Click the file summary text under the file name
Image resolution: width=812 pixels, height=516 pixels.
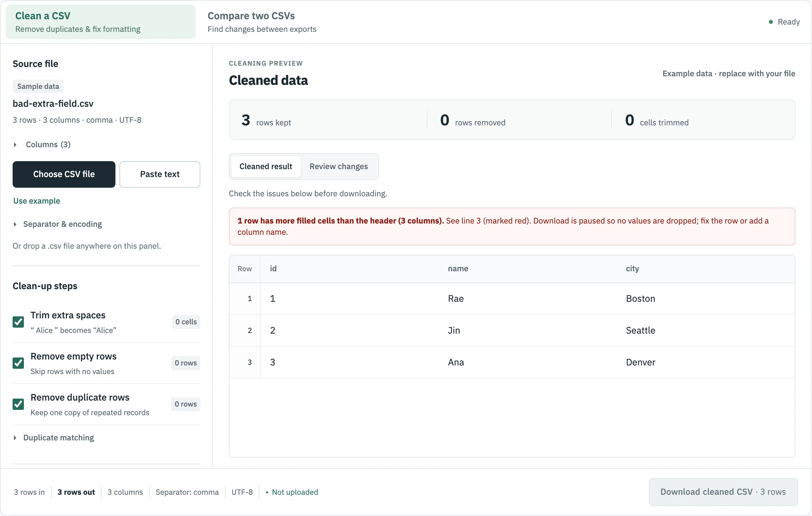click(x=77, y=120)
